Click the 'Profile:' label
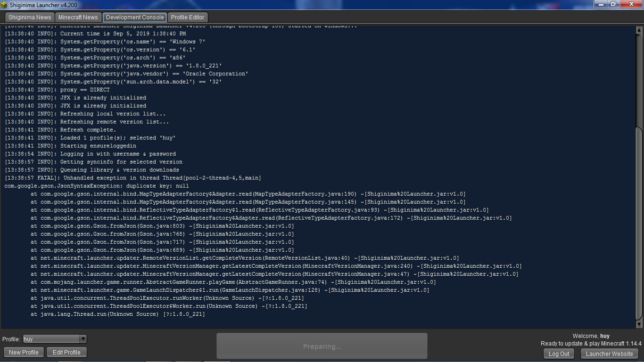The image size is (644, 362). pyautogui.click(x=11, y=339)
